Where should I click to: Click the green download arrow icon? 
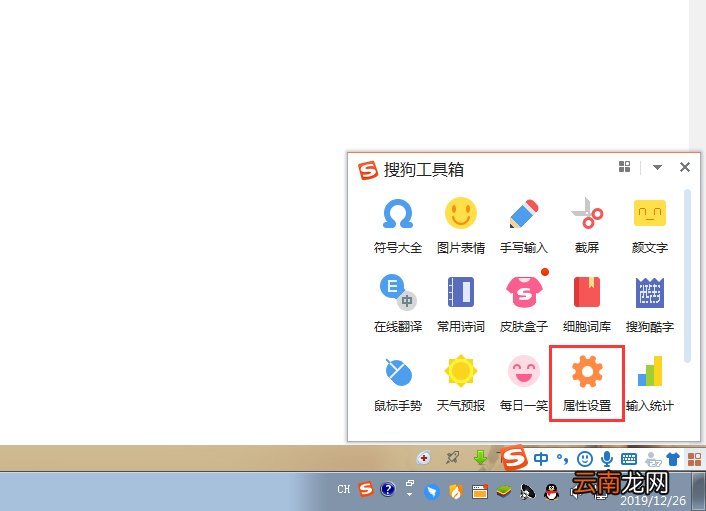[480, 457]
